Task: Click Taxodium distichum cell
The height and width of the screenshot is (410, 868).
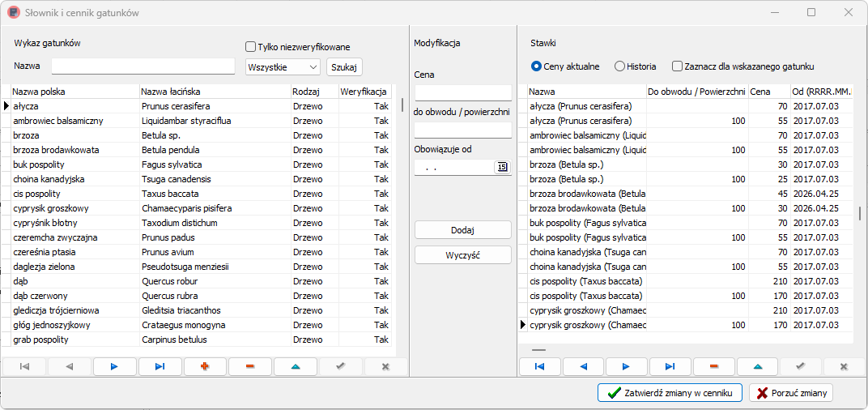Action: pyautogui.click(x=215, y=224)
